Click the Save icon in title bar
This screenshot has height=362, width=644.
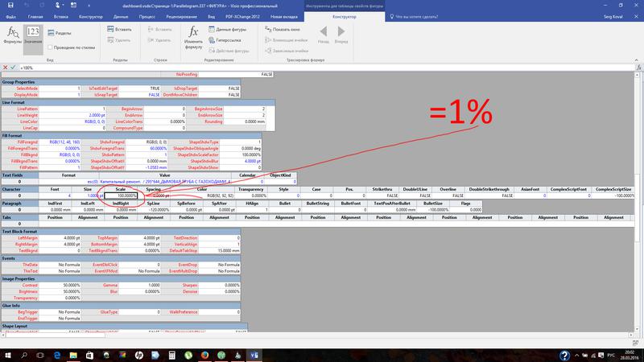[x=10, y=6]
